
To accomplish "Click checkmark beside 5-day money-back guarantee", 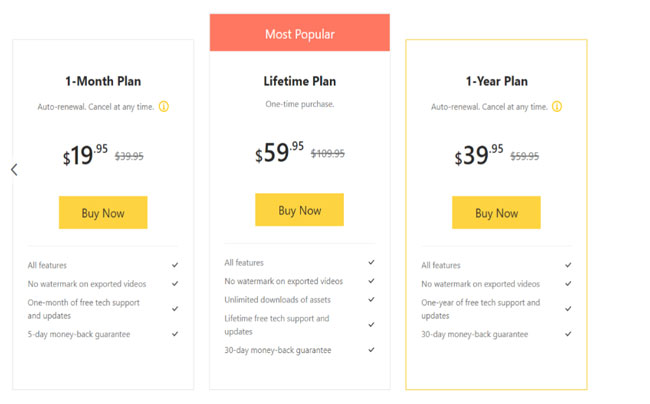I will pyautogui.click(x=175, y=334).
